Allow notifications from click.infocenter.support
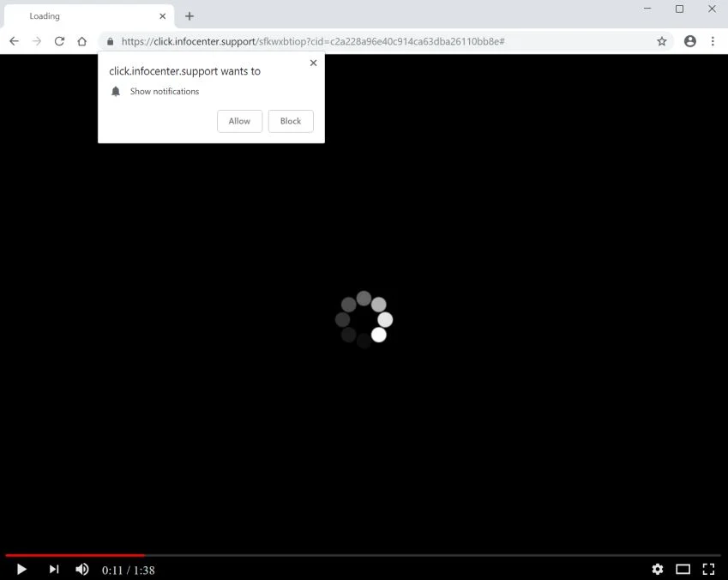 pos(239,121)
